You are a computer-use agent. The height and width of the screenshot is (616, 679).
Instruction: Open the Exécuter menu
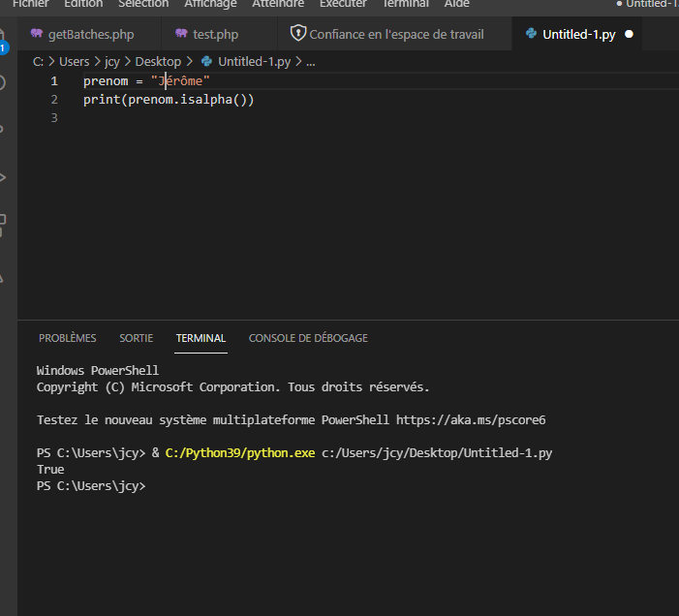(x=343, y=4)
